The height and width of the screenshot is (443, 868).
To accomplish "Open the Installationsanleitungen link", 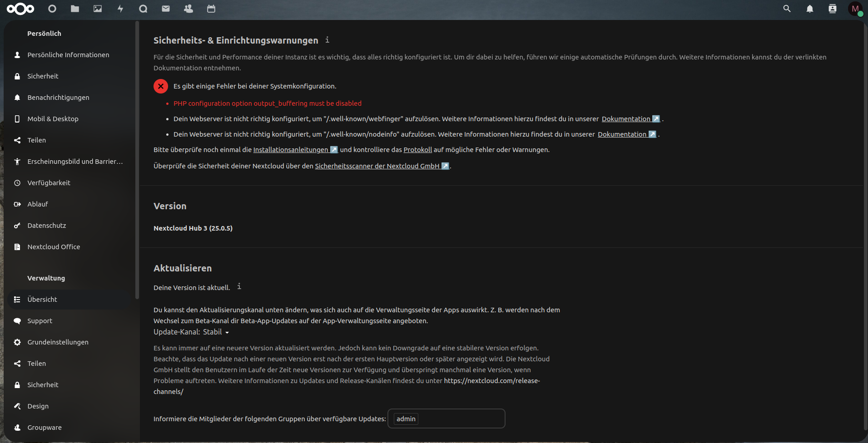I will coord(295,150).
